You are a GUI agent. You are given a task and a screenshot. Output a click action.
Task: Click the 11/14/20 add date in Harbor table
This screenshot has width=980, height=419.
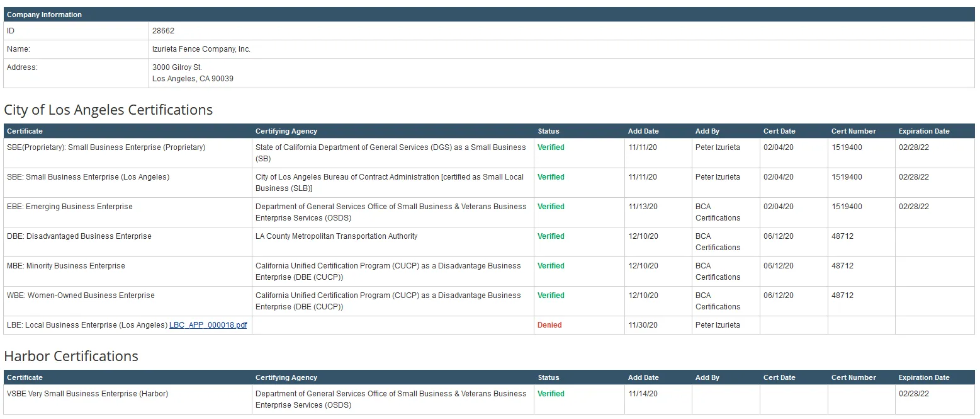[642, 394]
